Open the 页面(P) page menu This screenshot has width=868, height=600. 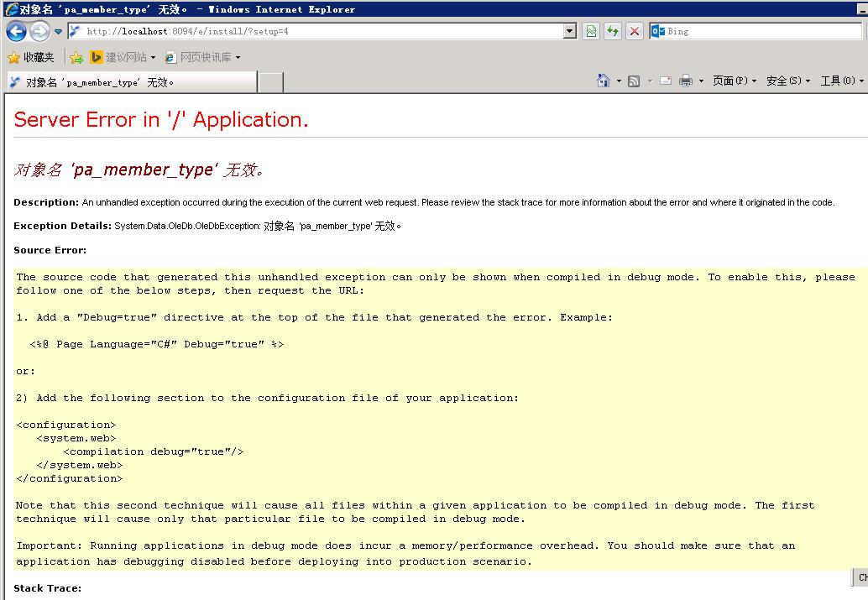point(734,81)
